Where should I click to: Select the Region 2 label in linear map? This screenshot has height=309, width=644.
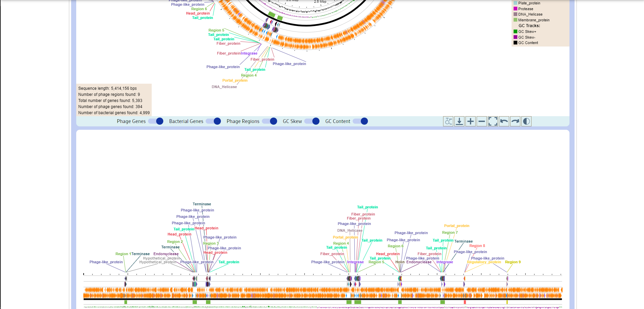point(175,242)
